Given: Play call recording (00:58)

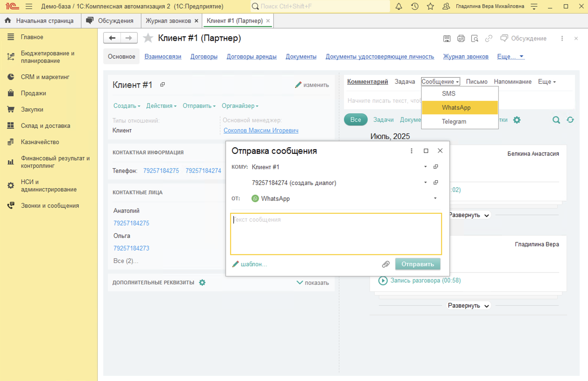Looking at the screenshot, I should 383,281.
